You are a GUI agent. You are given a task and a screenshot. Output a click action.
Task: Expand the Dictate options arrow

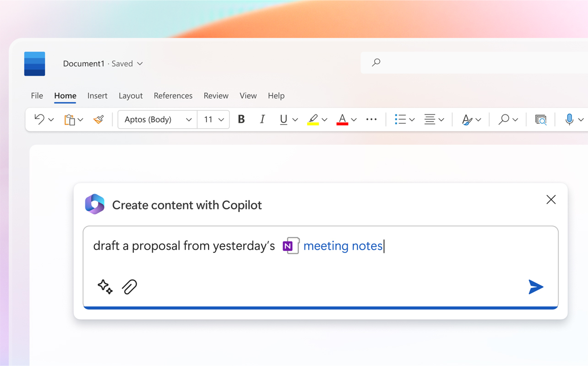point(581,120)
